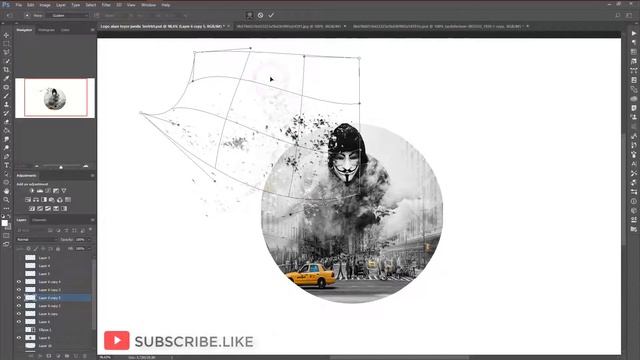Add a Black & White adjustment

click(x=44, y=200)
